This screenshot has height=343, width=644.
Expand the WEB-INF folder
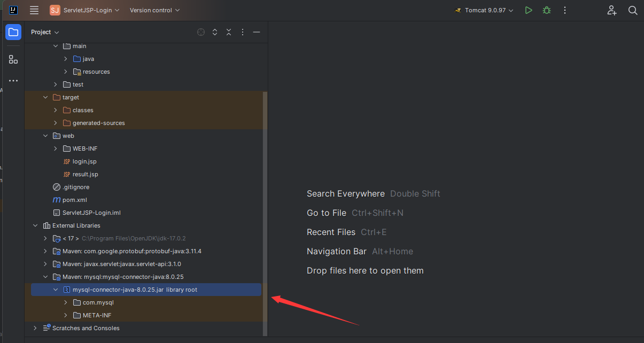point(56,149)
